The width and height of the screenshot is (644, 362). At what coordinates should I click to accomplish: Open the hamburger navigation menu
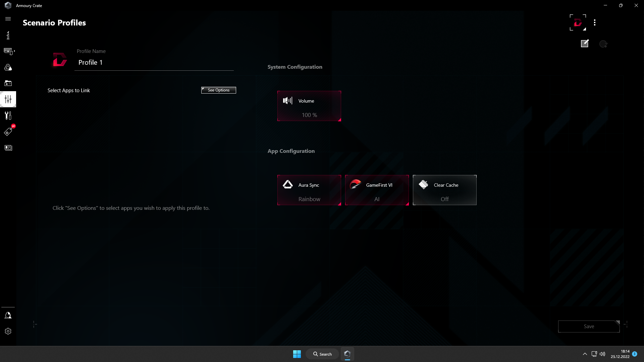8,19
